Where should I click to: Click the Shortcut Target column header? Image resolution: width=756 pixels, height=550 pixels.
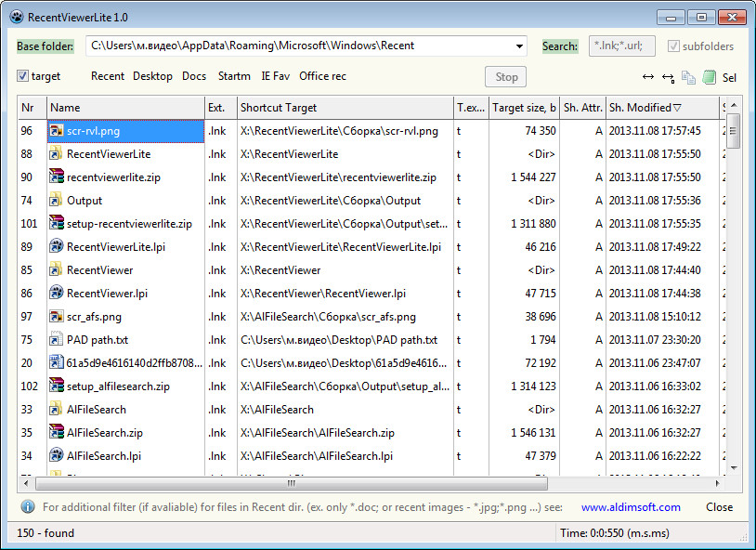[345, 108]
